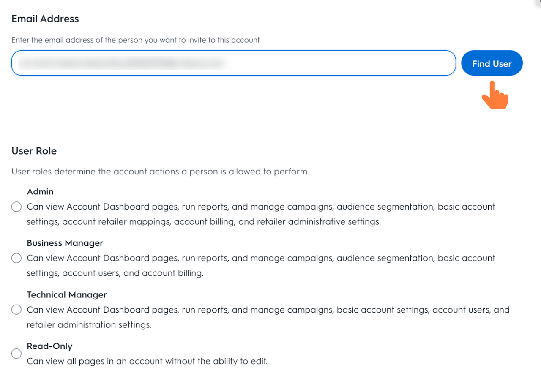541x392 pixels.
Task: Click the "Enter the email address" helper text
Action: pos(136,41)
